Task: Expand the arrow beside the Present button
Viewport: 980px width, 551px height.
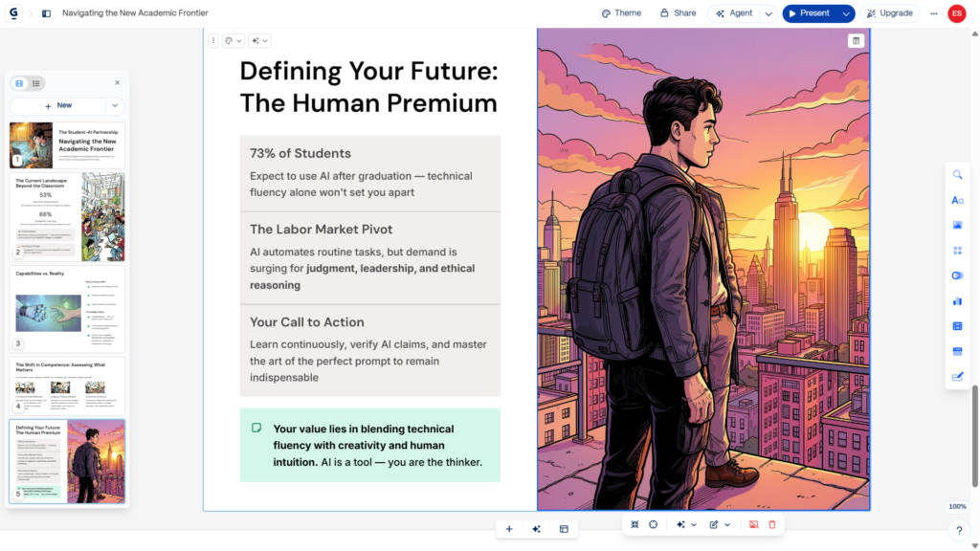Action: point(846,13)
